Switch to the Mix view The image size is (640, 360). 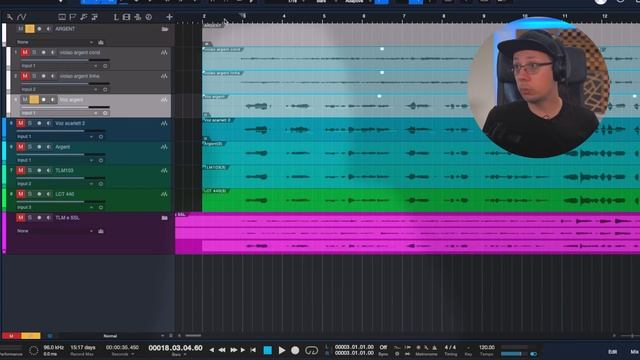pos(634,351)
